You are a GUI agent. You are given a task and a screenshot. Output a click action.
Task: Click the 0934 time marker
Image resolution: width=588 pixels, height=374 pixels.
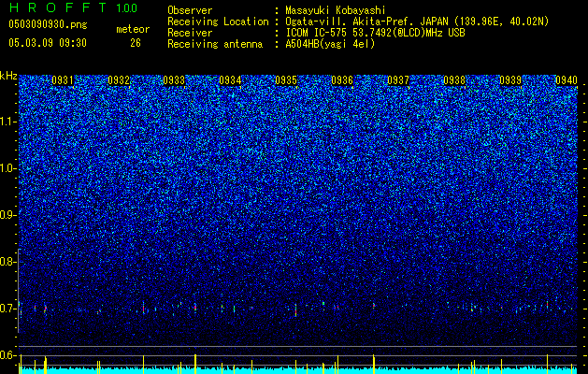[230, 79]
